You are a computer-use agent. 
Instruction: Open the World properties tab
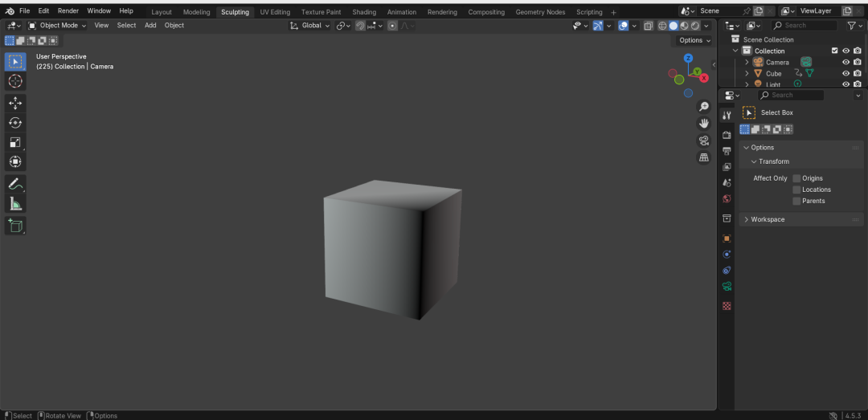click(727, 198)
